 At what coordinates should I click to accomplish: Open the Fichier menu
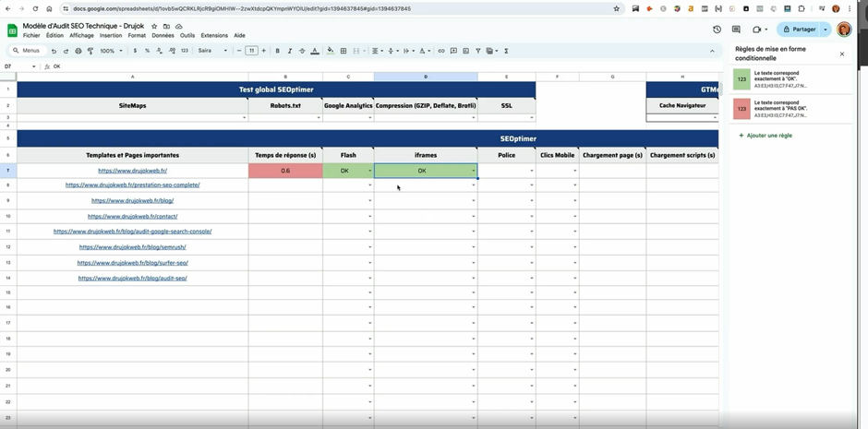pos(31,35)
